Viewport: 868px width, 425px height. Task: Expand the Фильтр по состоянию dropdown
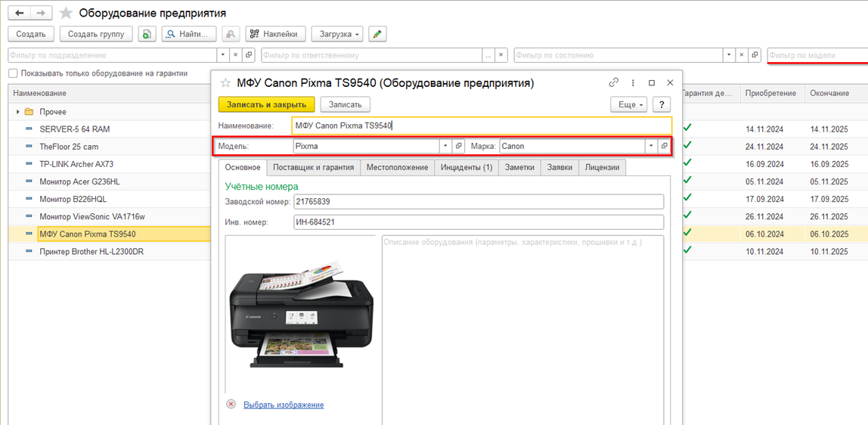729,55
